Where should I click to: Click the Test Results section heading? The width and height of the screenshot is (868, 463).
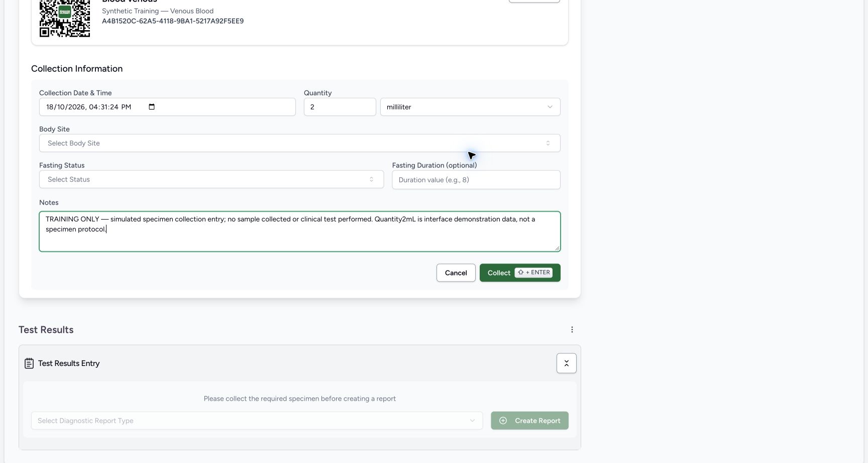[46, 330]
